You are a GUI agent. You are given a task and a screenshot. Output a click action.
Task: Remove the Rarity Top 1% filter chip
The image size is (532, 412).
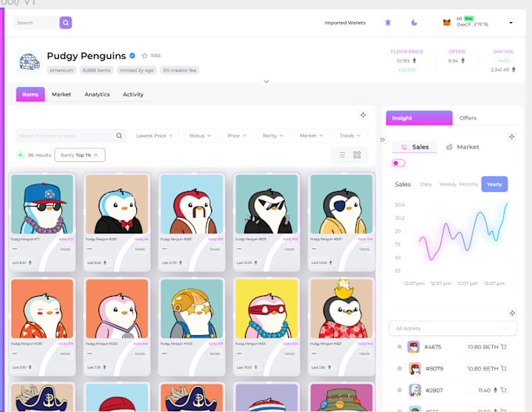(x=96, y=155)
